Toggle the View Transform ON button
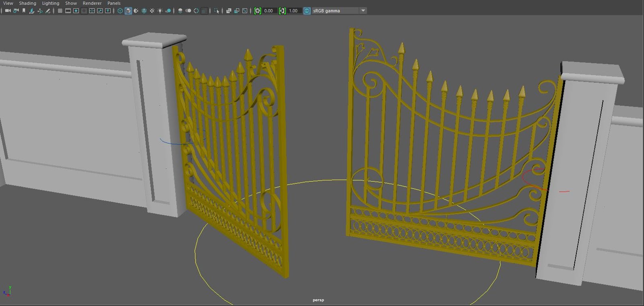This screenshot has height=306, width=644. point(307,11)
